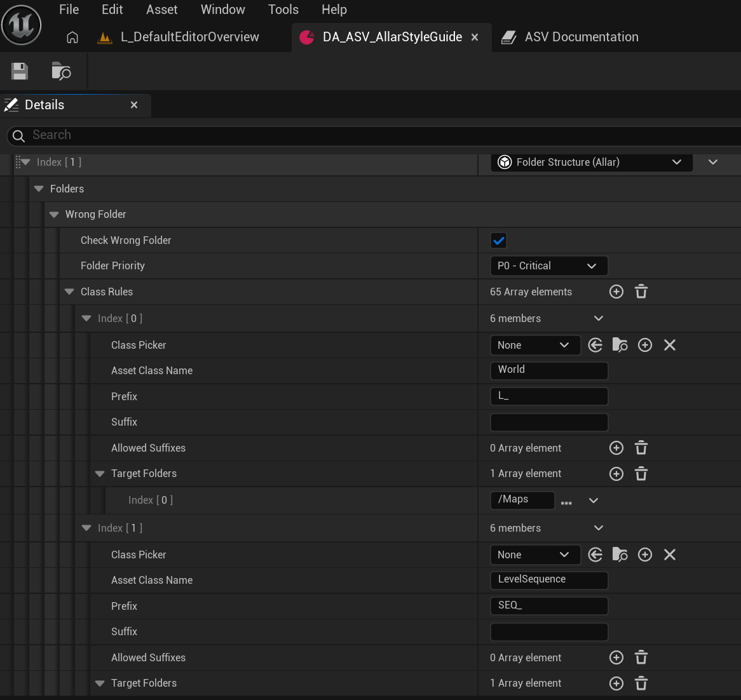Open the Tools menu

pos(283,10)
